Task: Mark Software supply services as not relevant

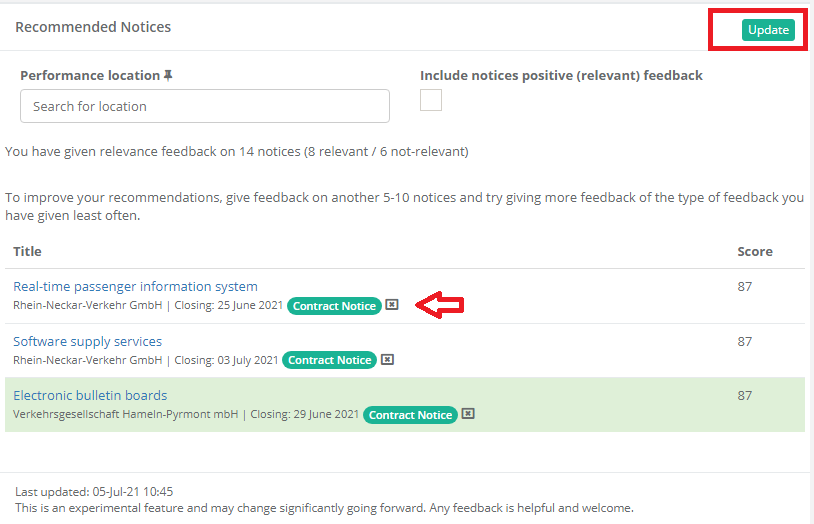Action: (x=387, y=360)
